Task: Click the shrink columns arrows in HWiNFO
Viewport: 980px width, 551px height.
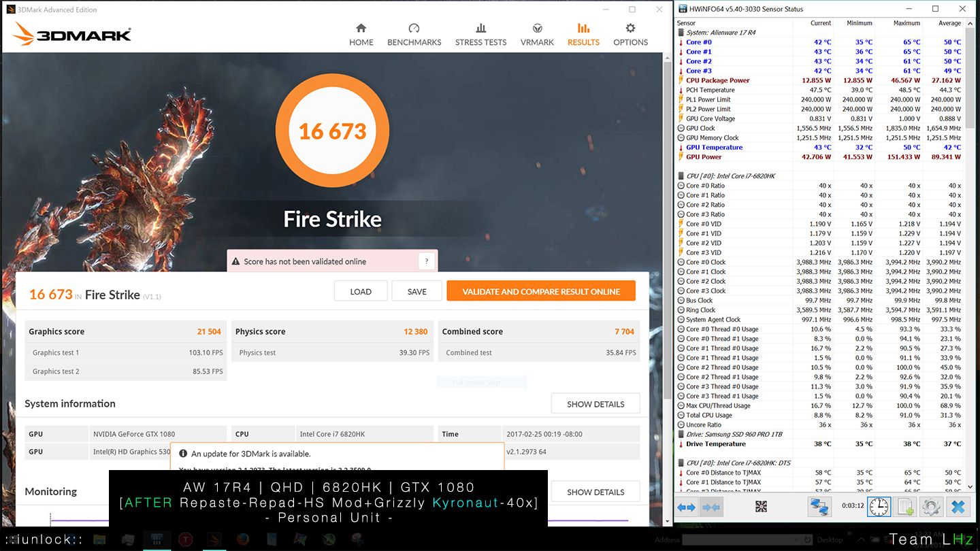Action: pyautogui.click(x=711, y=507)
